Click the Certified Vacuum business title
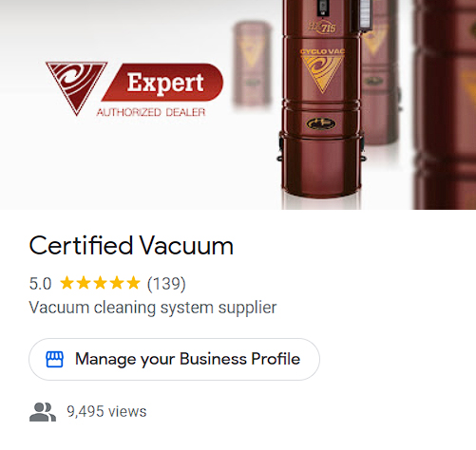Image resolution: width=476 pixels, height=450 pixels. click(x=131, y=246)
